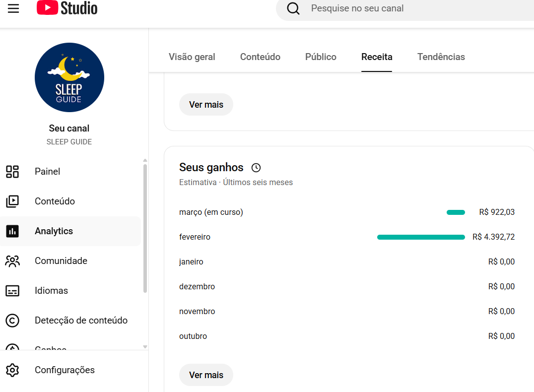The image size is (534, 392).
Task: Click the Painel dashboard icon
Action: click(12, 172)
